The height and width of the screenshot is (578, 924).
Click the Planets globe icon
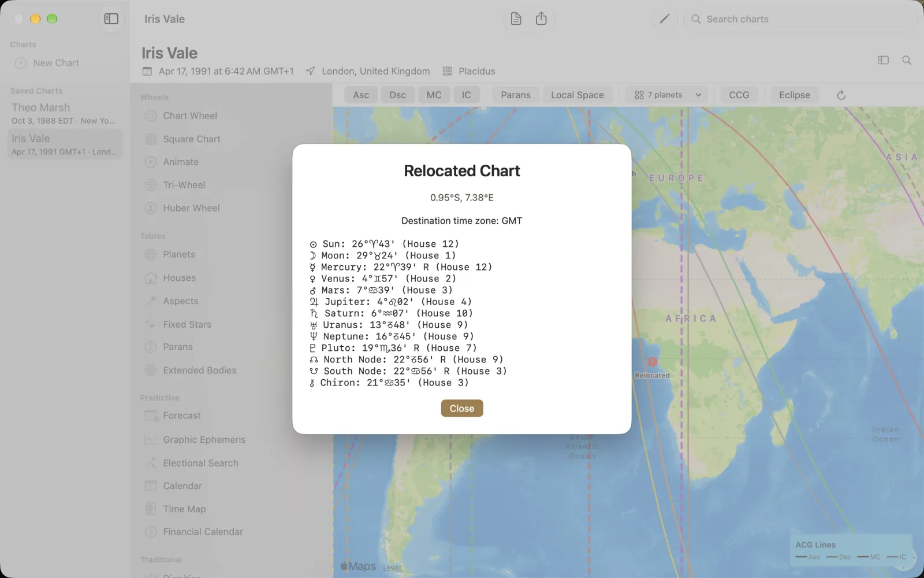click(x=151, y=254)
